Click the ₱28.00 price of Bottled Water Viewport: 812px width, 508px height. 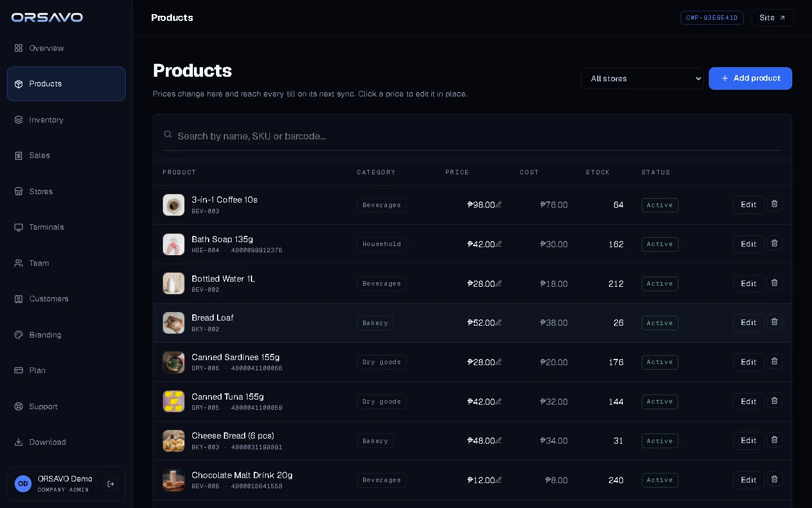(x=481, y=283)
